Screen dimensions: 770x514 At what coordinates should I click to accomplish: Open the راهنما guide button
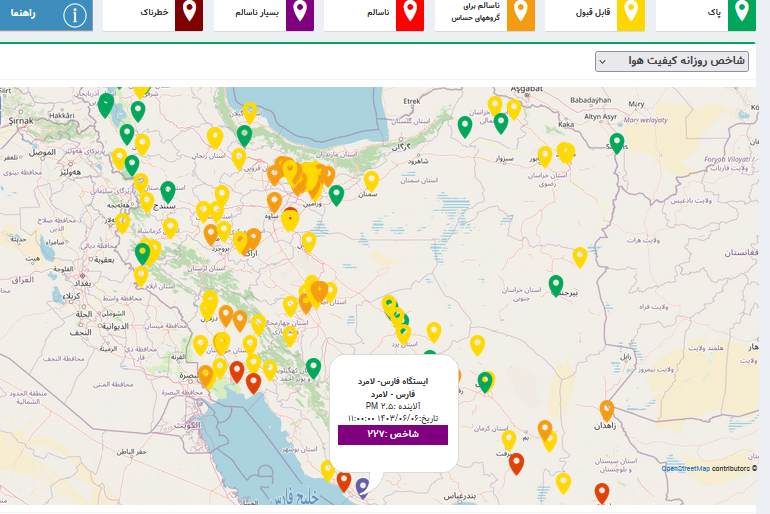46,14
